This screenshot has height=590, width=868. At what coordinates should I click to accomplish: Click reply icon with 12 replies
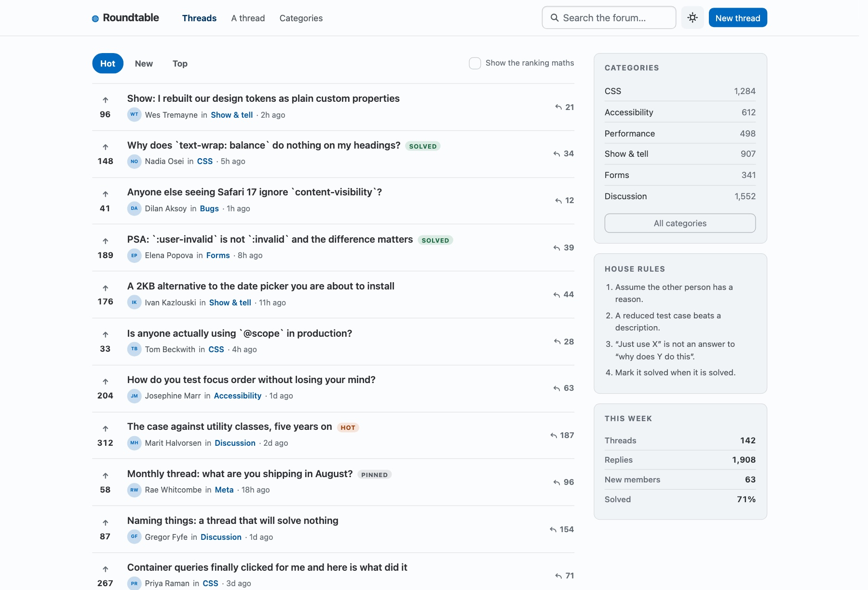558,201
